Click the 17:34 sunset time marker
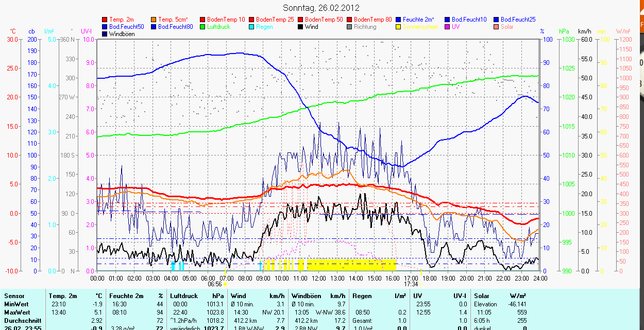Screen dimensions: 644x330 [411, 284]
